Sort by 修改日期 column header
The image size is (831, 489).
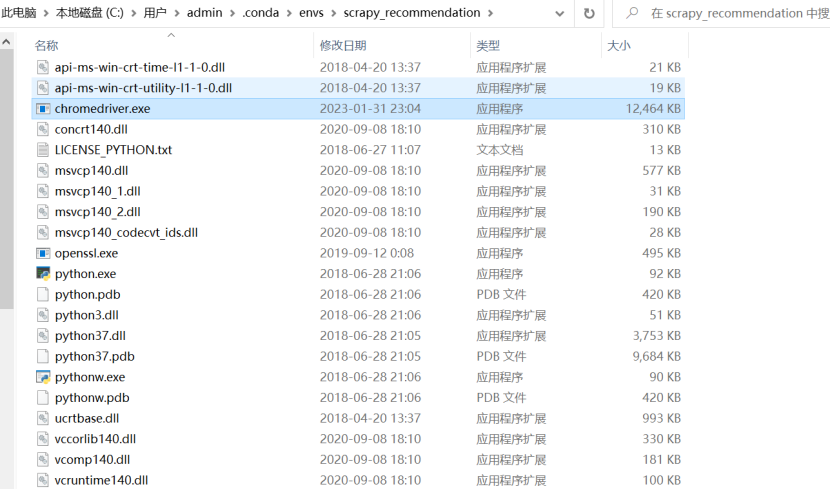(x=343, y=46)
